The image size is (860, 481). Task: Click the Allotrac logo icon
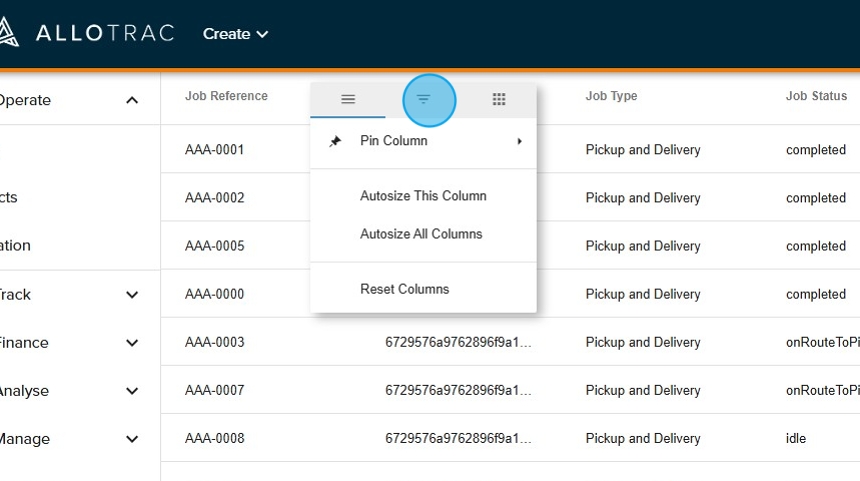click(8, 33)
